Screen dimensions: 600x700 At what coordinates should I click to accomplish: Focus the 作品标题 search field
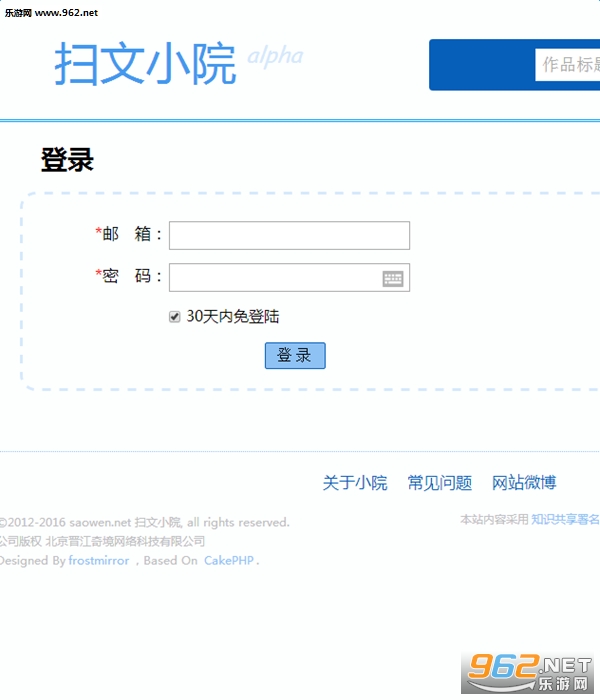tap(567, 65)
